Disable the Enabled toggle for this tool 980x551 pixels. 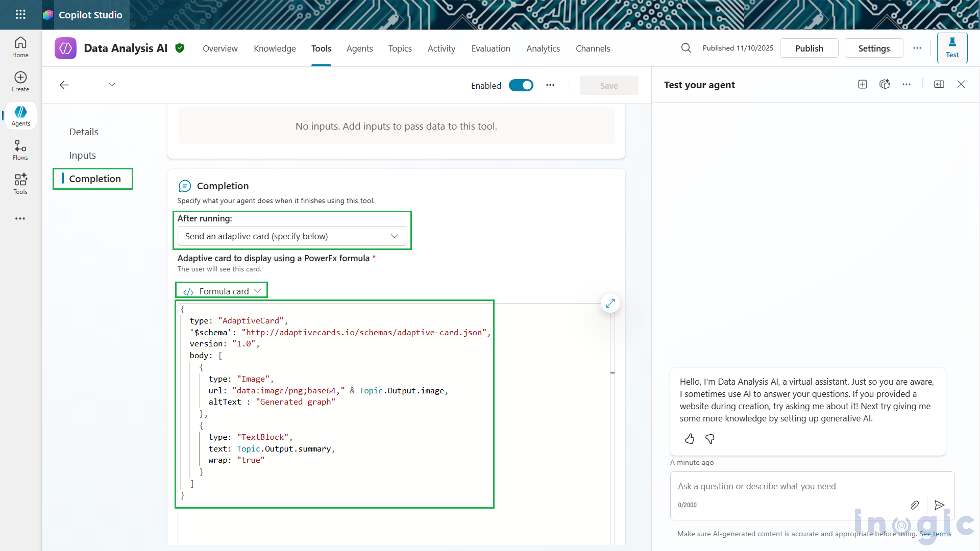(521, 85)
